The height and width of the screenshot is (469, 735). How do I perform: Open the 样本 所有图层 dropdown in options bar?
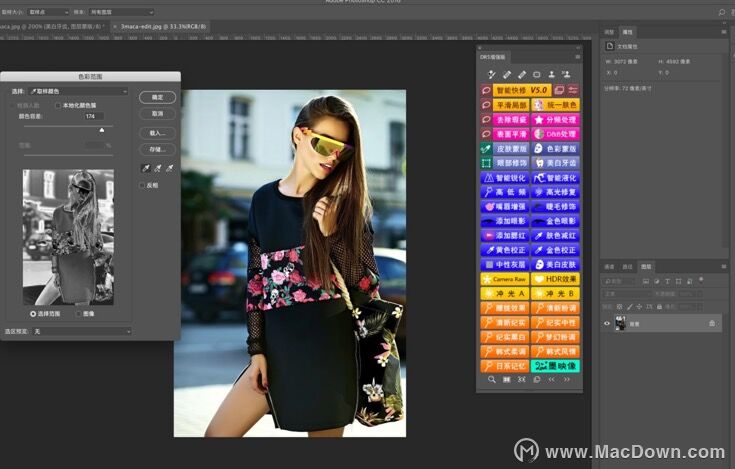click(121, 12)
